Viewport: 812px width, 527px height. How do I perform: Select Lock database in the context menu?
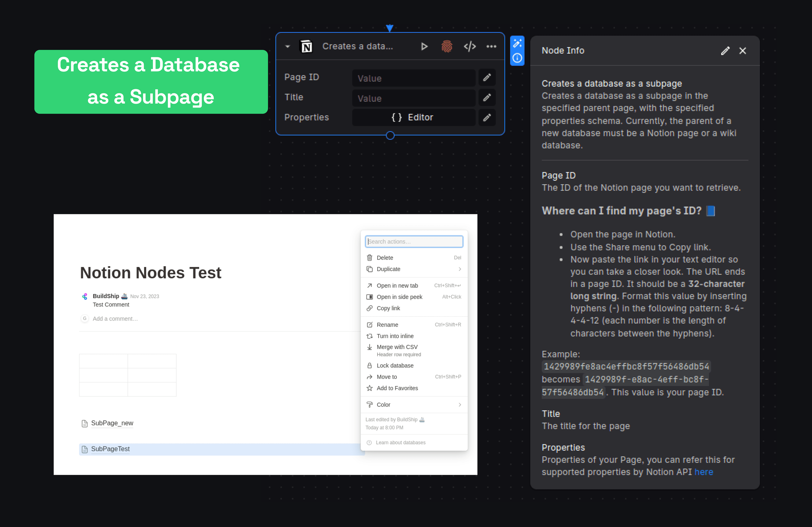(395, 365)
